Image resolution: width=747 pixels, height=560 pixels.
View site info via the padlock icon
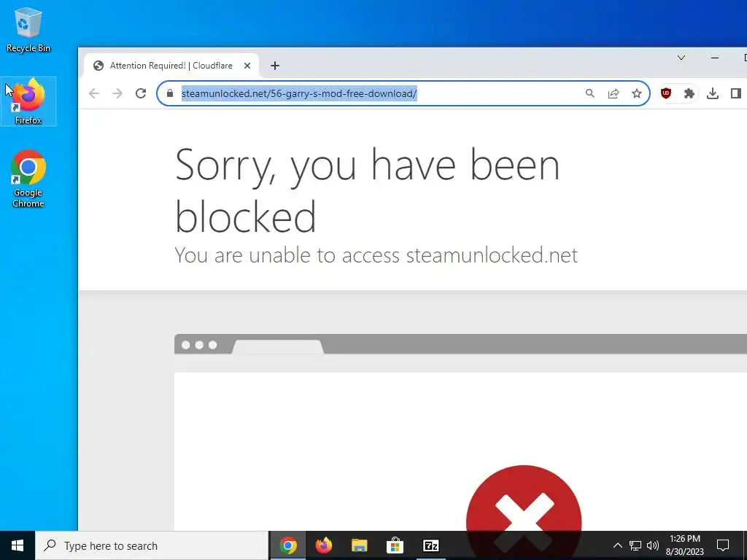[x=169, y=93]
